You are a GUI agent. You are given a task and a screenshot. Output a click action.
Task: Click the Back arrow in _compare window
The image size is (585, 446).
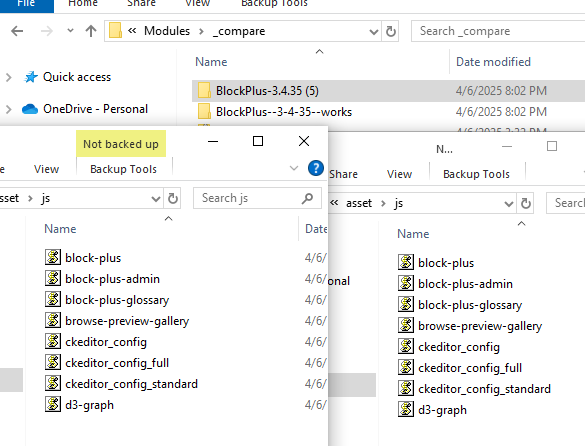pos(17,31)
